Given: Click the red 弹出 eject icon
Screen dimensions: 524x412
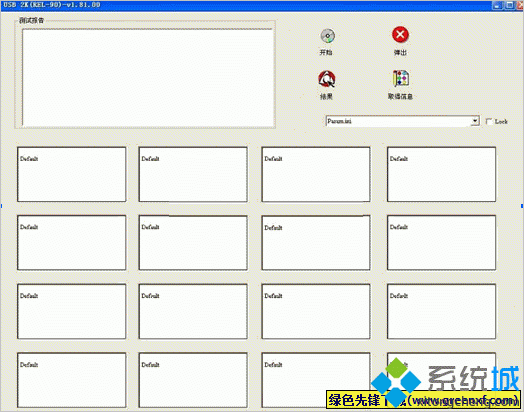Looking at the screenshot, I should click(x=400, y=35).
